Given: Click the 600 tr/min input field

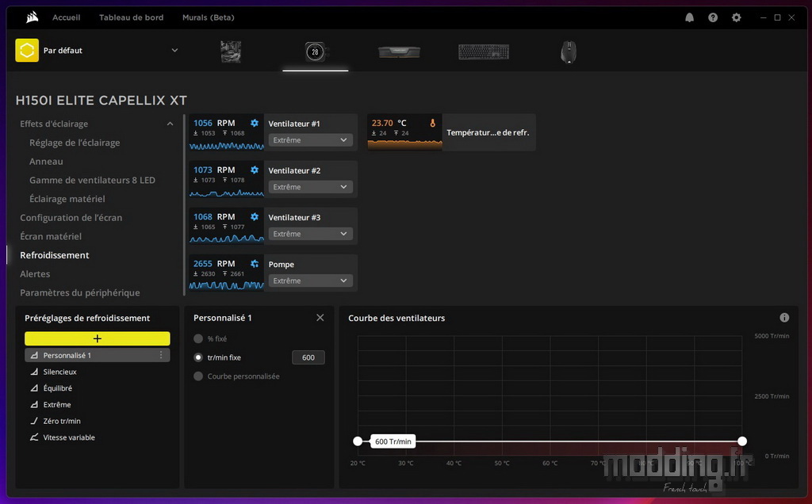Looking at the screenshot, I should click(x=308, y=357).
